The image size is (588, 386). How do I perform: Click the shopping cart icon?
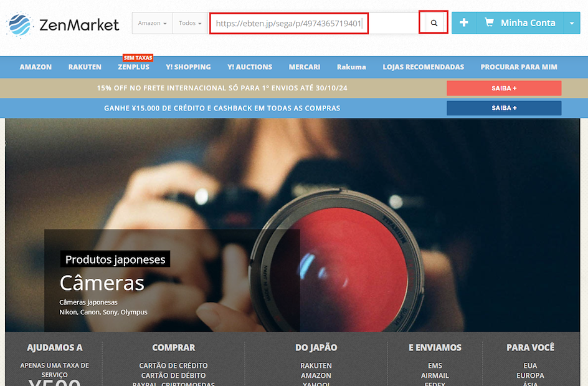pyautogui.click(x=489, y=22)
